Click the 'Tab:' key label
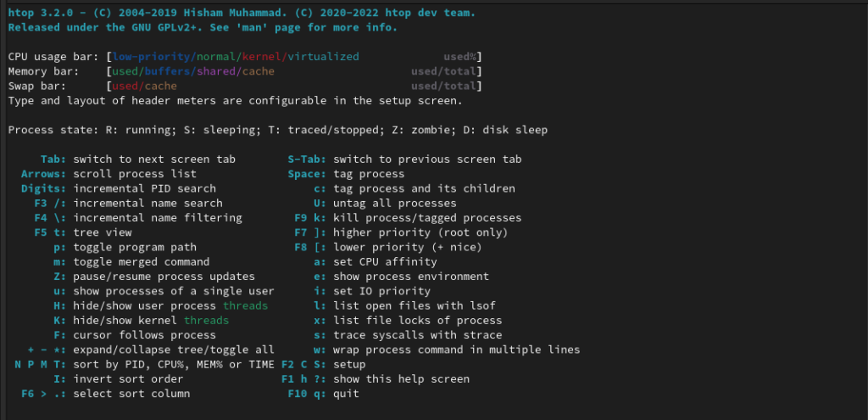 (x=53, y=160)
